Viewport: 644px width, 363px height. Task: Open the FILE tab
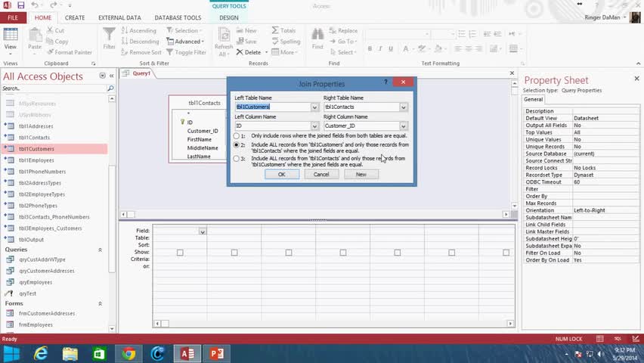pyautogui.click(x=13, y=17)
